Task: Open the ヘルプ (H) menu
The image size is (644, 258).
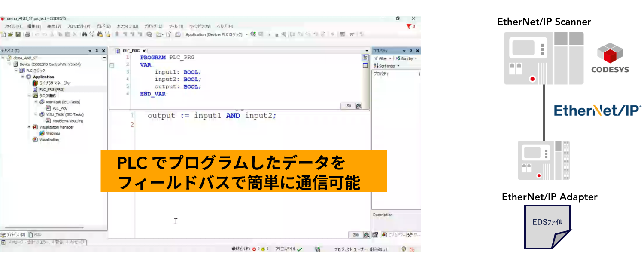Action: point(225,26)
